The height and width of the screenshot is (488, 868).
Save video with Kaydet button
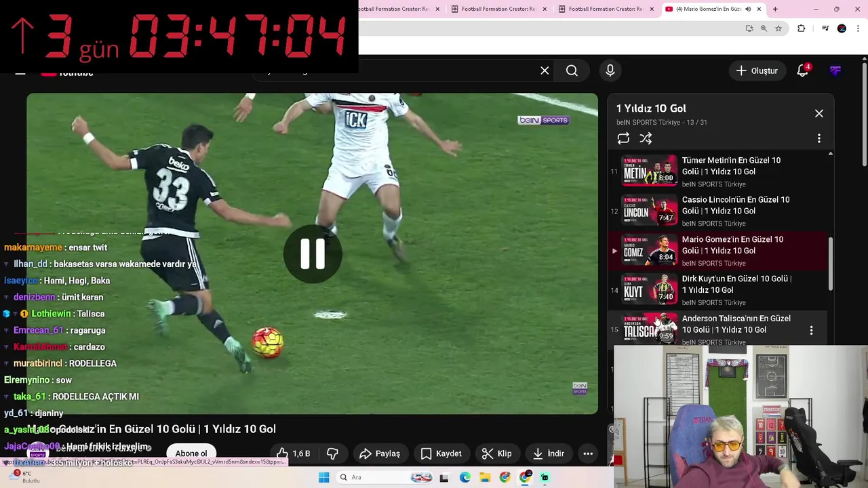441,453
